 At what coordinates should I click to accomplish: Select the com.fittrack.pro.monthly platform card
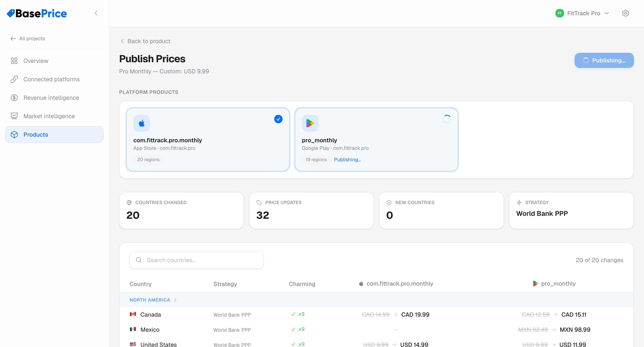click(208, 140)
